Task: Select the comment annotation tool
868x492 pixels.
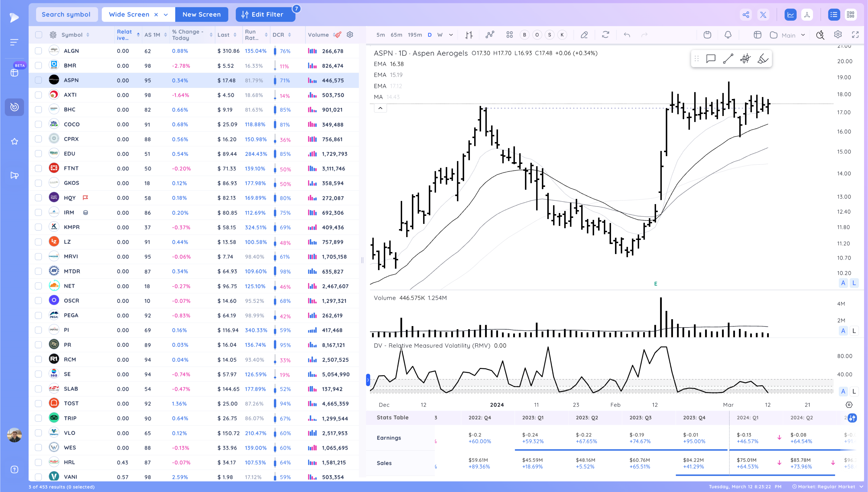Action: coord(711,59)
